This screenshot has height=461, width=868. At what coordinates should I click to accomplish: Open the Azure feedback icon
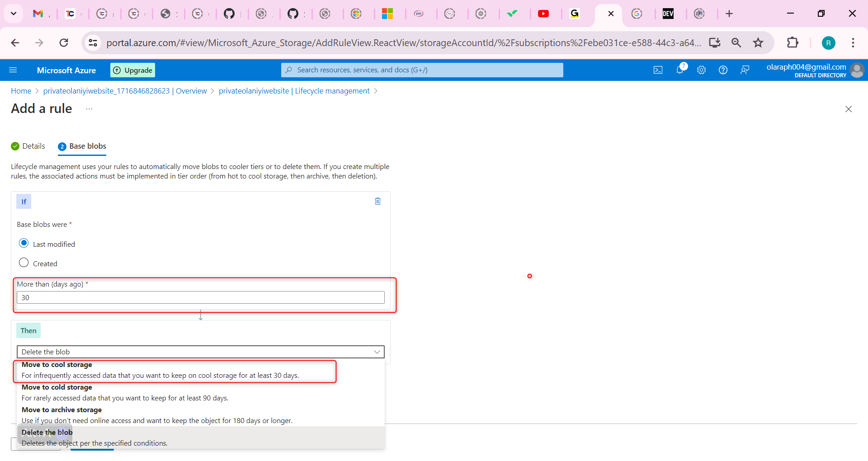745,70
